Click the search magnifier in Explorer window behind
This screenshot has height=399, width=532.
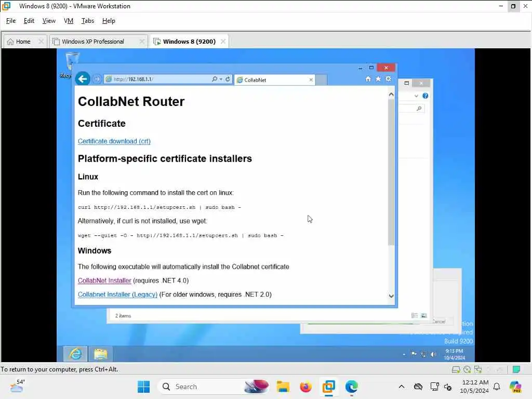tap(419, 109)
